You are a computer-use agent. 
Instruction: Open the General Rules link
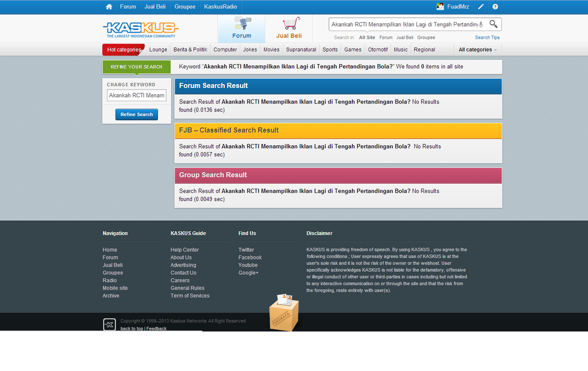point(187,288)
